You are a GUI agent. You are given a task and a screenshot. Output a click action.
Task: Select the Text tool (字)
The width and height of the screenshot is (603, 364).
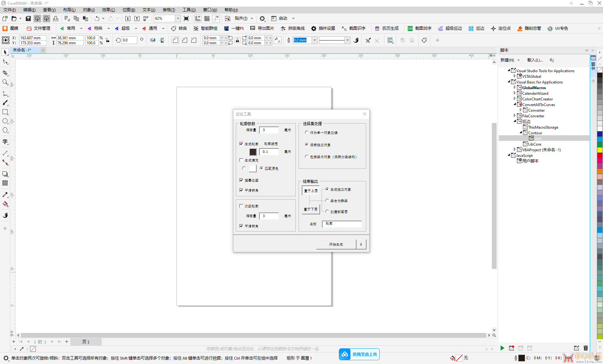pos(5,142)
